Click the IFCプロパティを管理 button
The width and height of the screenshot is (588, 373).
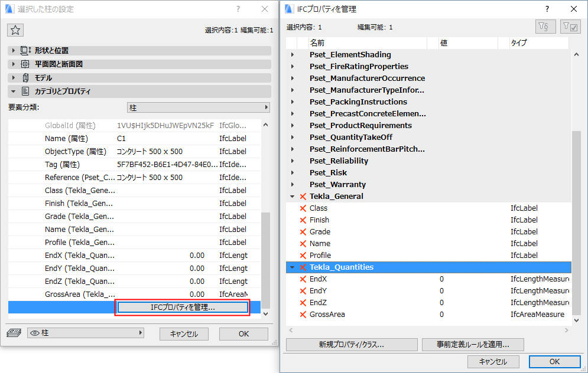(181, 307)
